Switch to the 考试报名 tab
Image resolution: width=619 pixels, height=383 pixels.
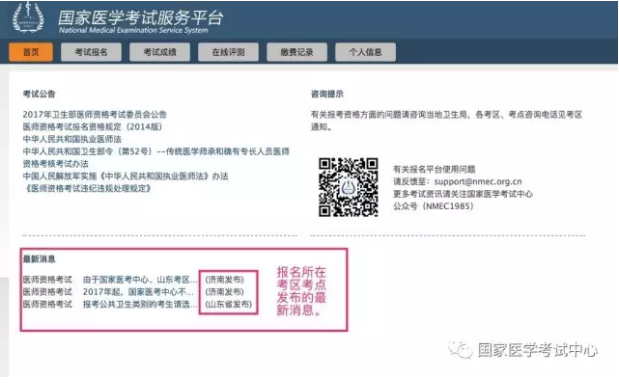91,52
